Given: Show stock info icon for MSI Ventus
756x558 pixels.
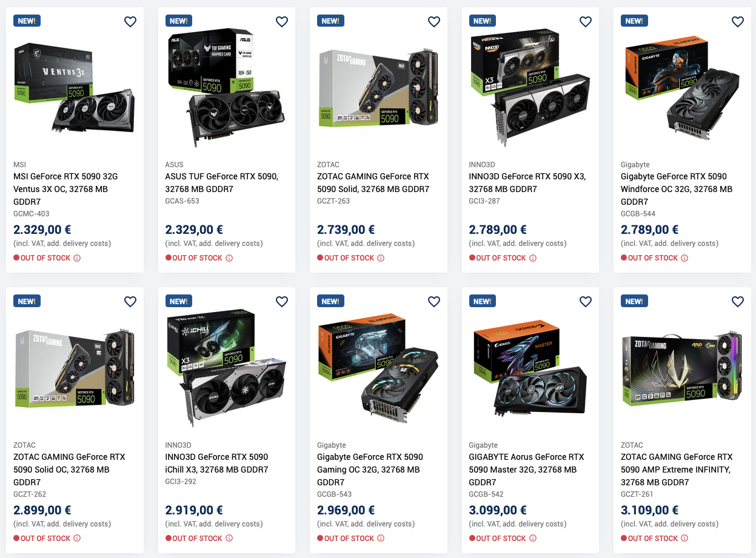Looking at the screenshot, I should 77,258.
